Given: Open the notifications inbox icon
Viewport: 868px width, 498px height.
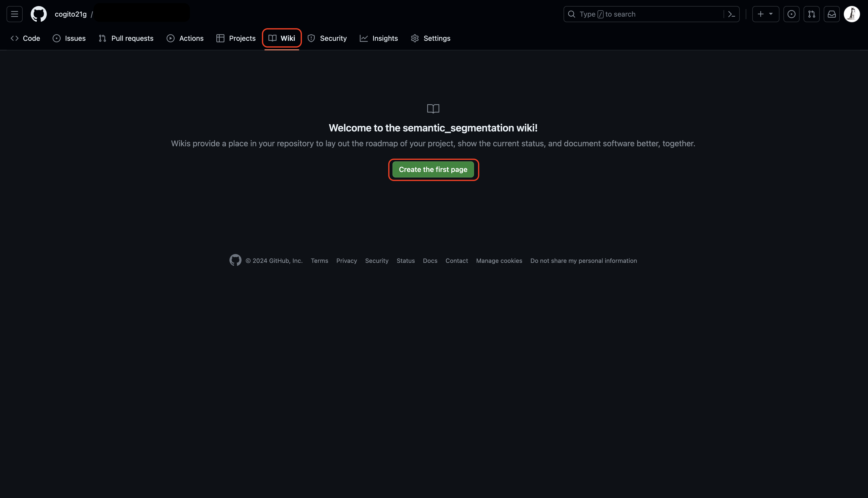Looking at the screenshot, I should click(832, 14).
